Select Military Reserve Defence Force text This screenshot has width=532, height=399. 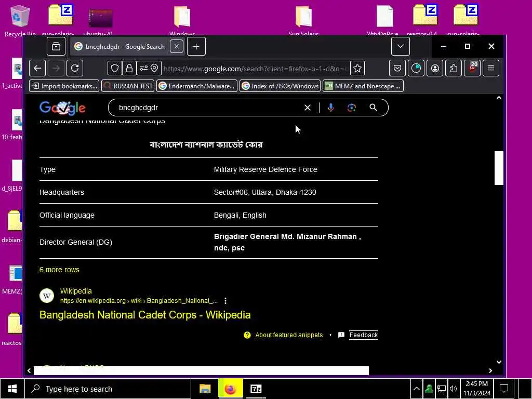(x=265, y=170)
